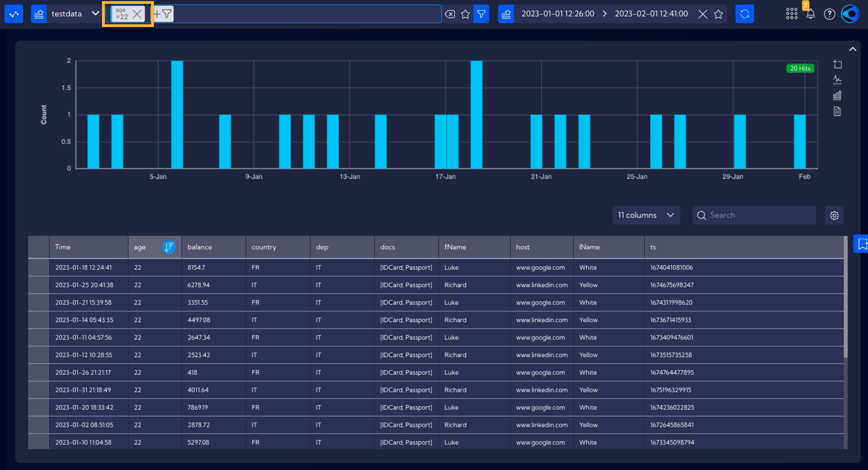Click the ts column header

pyautogui.click(x=744, y=247)
